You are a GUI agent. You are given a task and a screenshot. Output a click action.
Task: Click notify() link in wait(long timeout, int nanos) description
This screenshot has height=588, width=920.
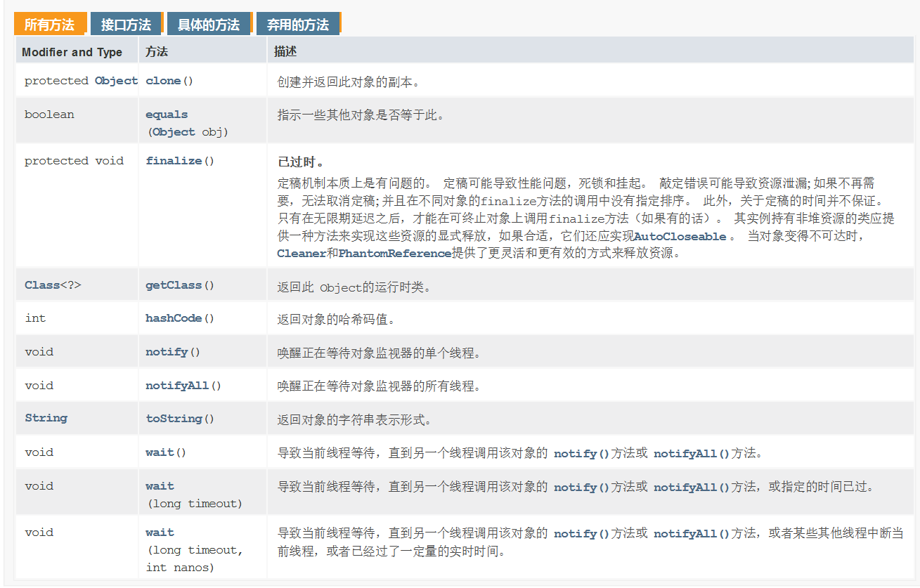tap(581, 534)
